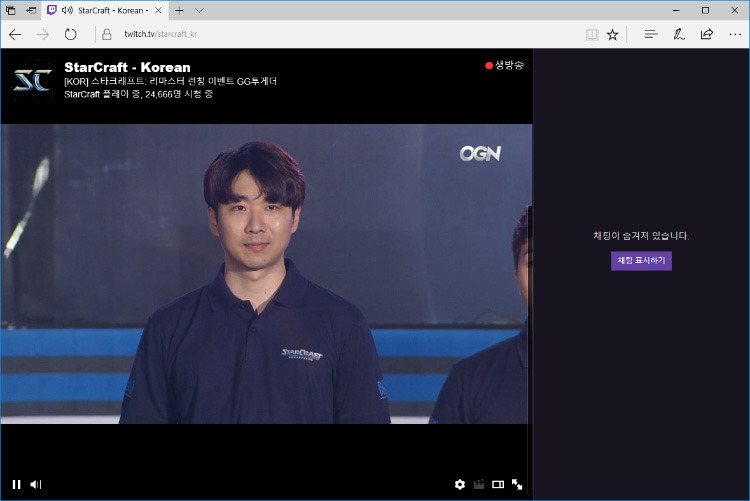Share this page
Viewport: 750px width, 501px height.
coord(706,34)
